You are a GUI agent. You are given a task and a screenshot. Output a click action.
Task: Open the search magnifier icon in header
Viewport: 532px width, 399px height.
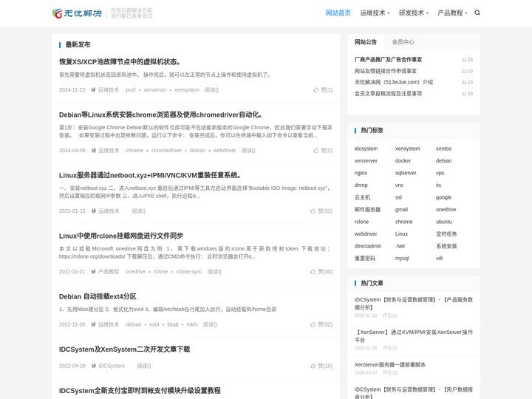477,13
